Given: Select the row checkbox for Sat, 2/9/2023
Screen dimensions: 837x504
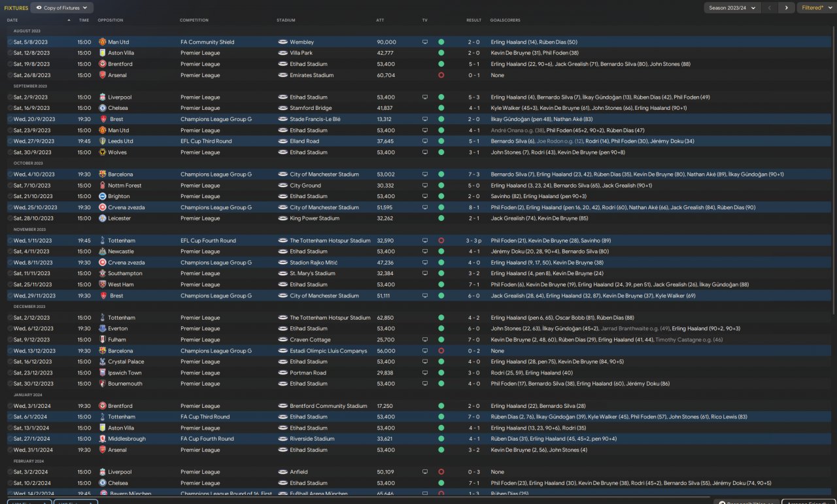Looking at the screenshot, I should [x=10, y=97].
